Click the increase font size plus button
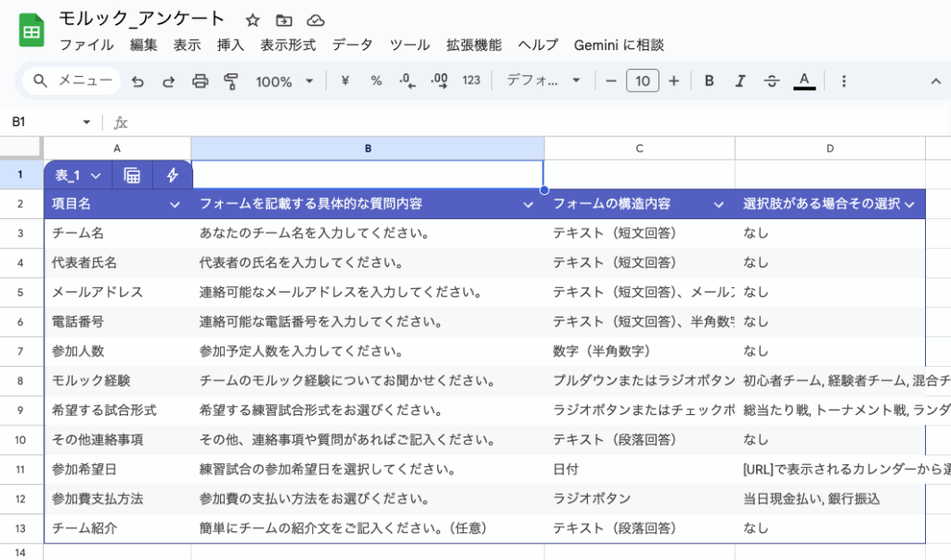 point(673,81)
